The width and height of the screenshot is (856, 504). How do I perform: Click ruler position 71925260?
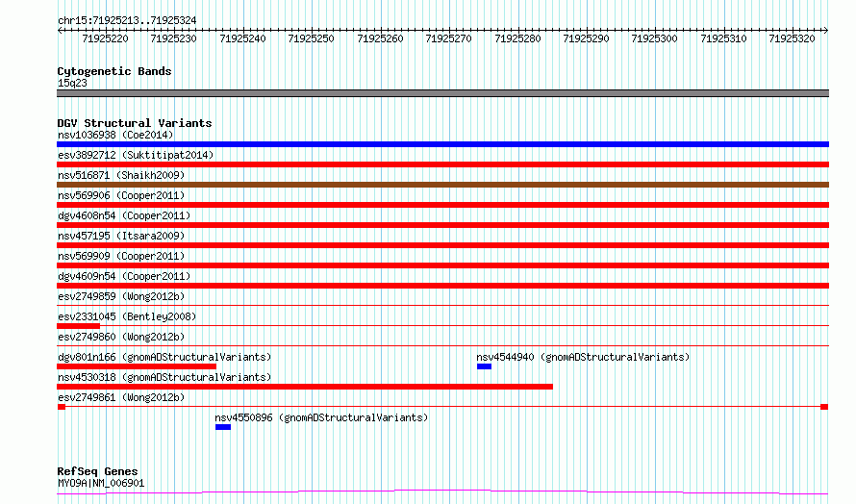click(380, 38)
